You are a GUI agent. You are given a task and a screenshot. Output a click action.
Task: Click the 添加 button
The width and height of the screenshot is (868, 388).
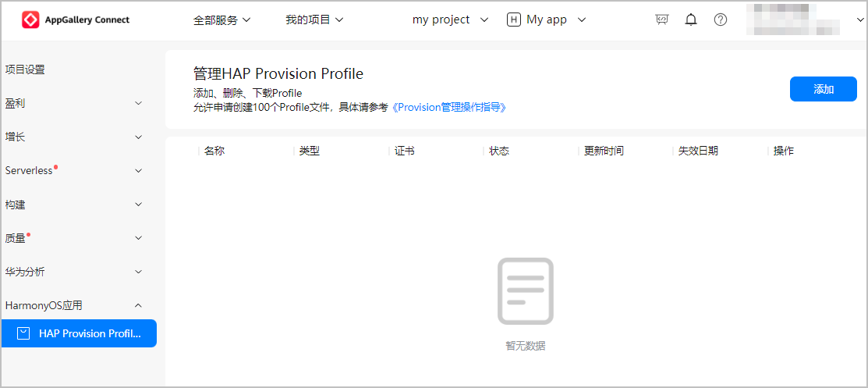click(x=824, y=89)
